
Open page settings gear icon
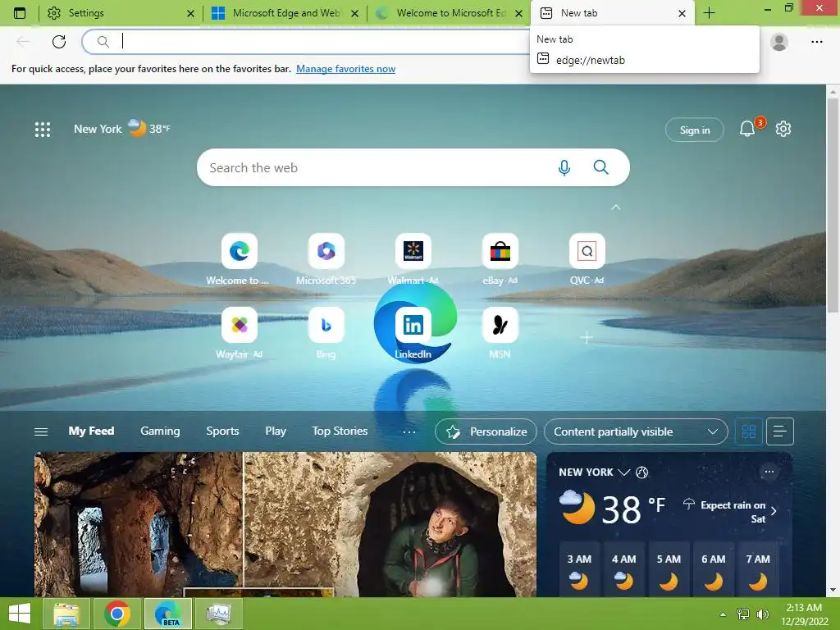tap(783, 129)
